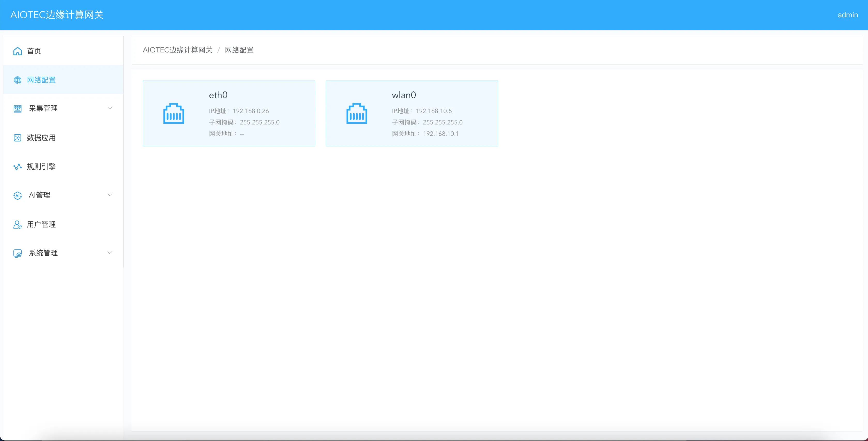
Task: Click the 网络配置 breadcrumb item
Action: tap(239, 50)
